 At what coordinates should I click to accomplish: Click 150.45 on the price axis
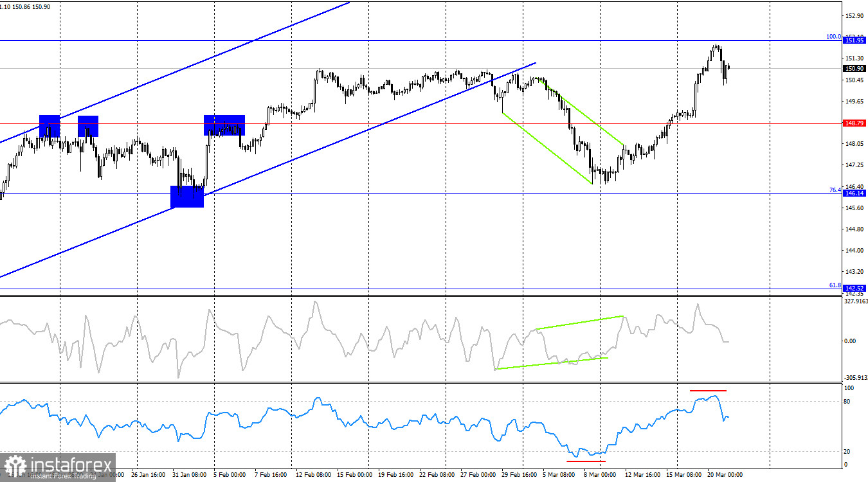tap(854, 80)
